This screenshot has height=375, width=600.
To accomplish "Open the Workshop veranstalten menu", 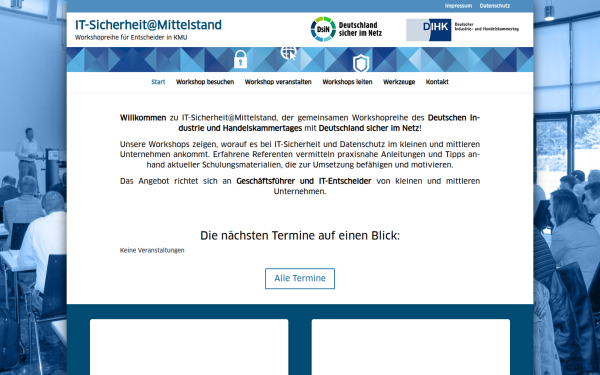I will click(278, 82).
